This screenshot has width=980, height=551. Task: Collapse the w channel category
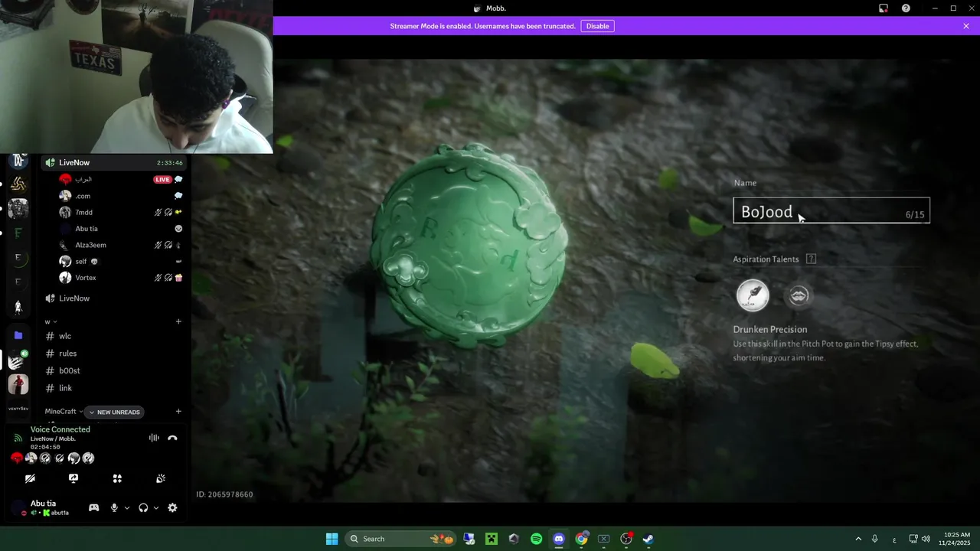tap(51, 321)
